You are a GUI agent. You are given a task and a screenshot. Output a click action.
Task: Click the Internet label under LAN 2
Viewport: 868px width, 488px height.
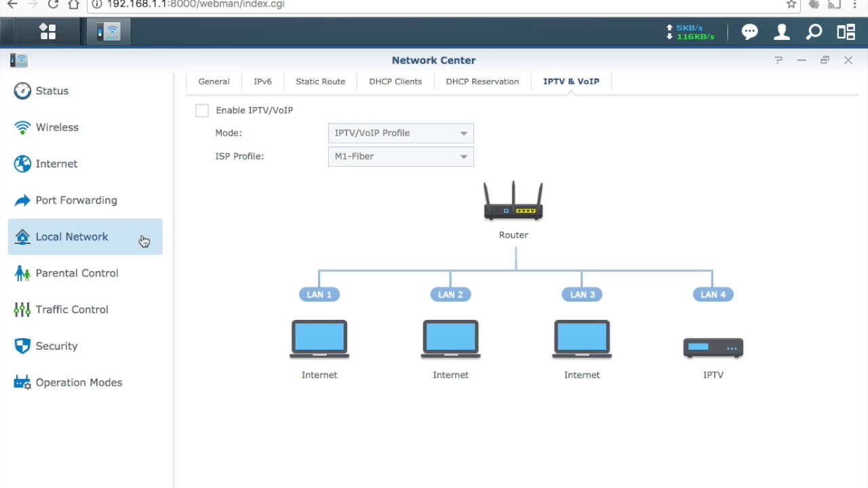(451, 375)
